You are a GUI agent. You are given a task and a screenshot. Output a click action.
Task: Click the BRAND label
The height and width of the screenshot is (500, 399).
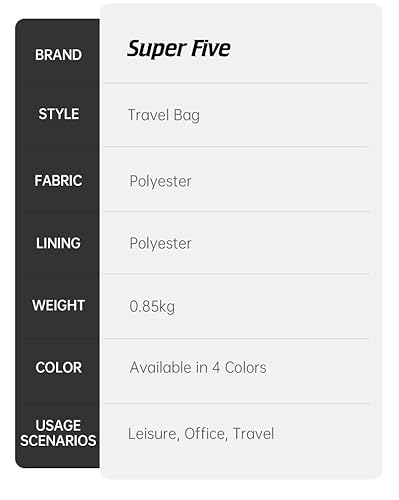pos(58,55)
